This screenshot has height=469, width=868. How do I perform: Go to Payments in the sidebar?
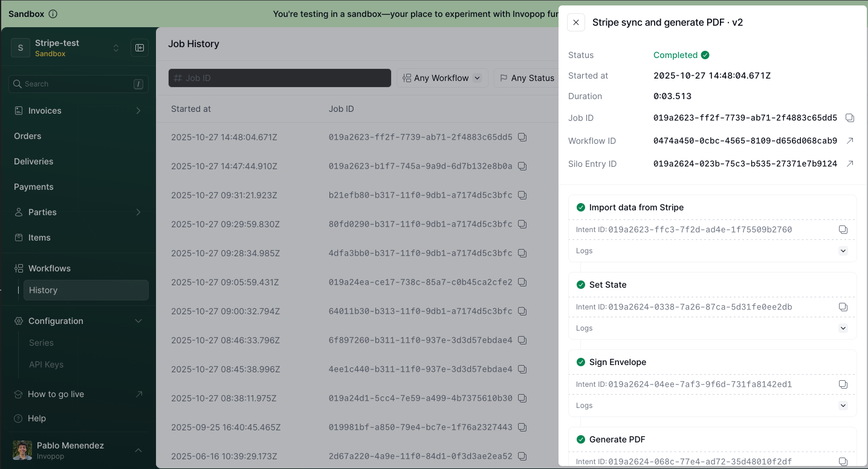click(x=34, y=187)
